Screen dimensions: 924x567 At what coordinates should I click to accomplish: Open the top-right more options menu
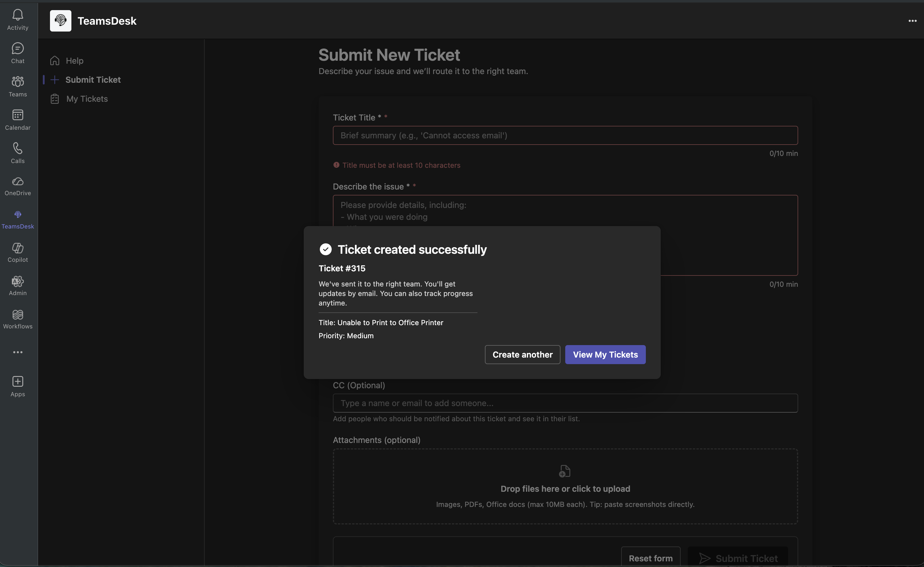tap(912, 21)
